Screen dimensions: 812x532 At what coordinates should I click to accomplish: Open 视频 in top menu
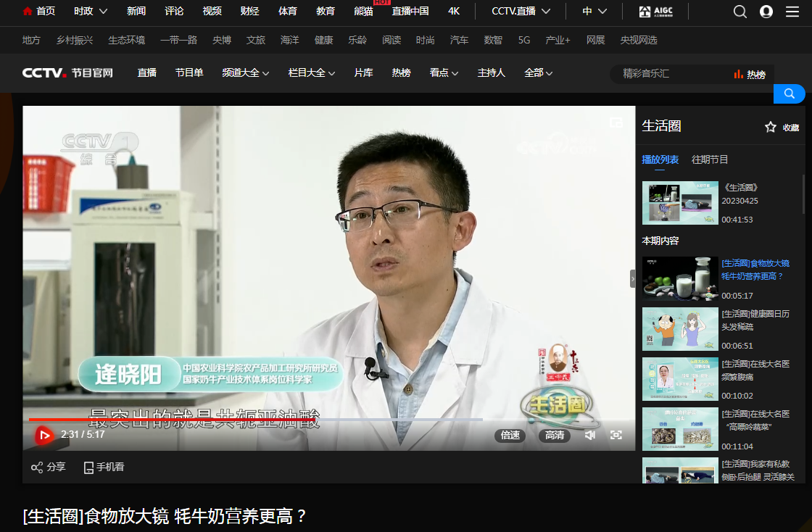(x=212, y=11)
